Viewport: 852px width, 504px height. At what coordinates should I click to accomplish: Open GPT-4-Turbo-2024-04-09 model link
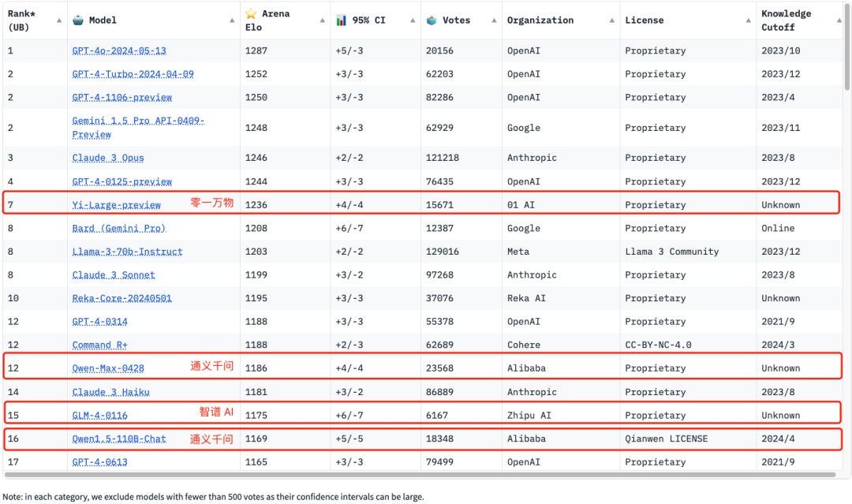pos(133,74)
